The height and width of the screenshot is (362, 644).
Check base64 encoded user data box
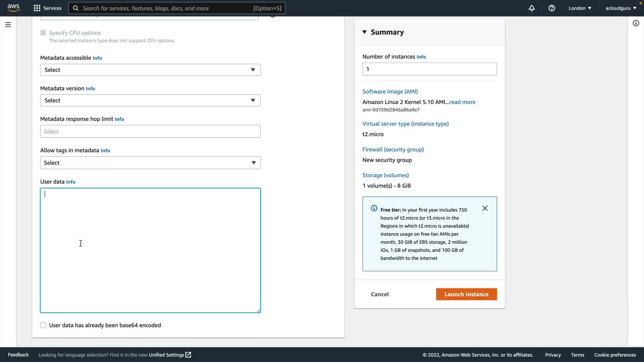coord(43,325)
